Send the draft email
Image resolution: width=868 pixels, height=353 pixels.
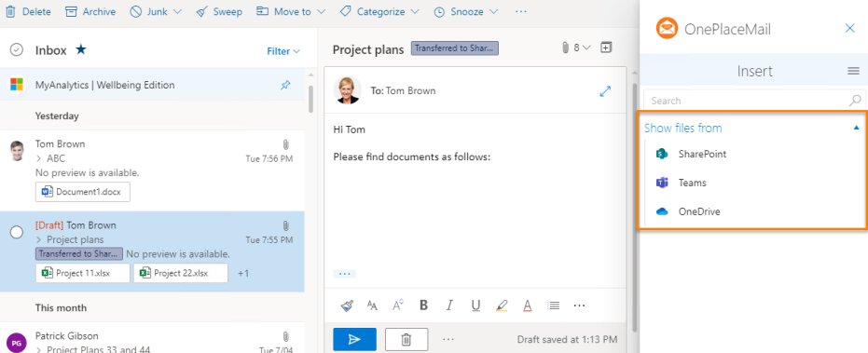coord(355,339)
